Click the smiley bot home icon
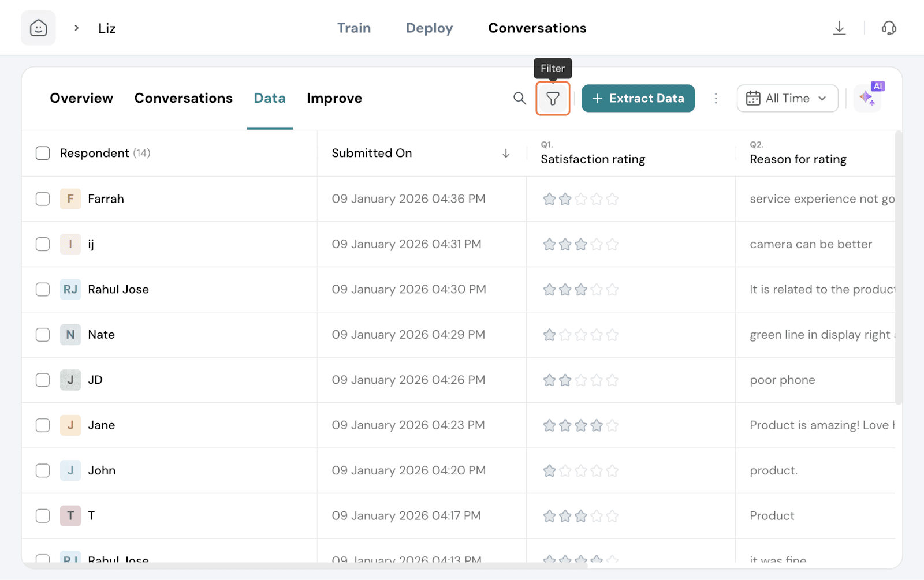 [39, 28]
